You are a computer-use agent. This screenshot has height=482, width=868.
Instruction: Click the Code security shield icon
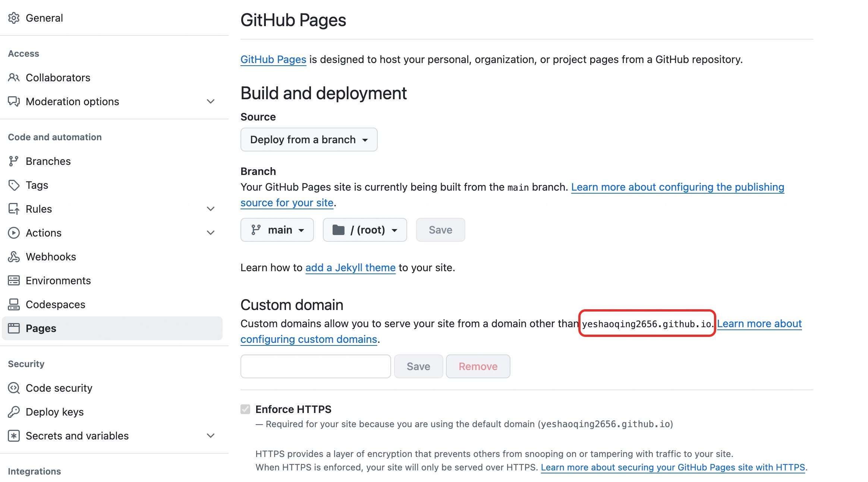14,388
